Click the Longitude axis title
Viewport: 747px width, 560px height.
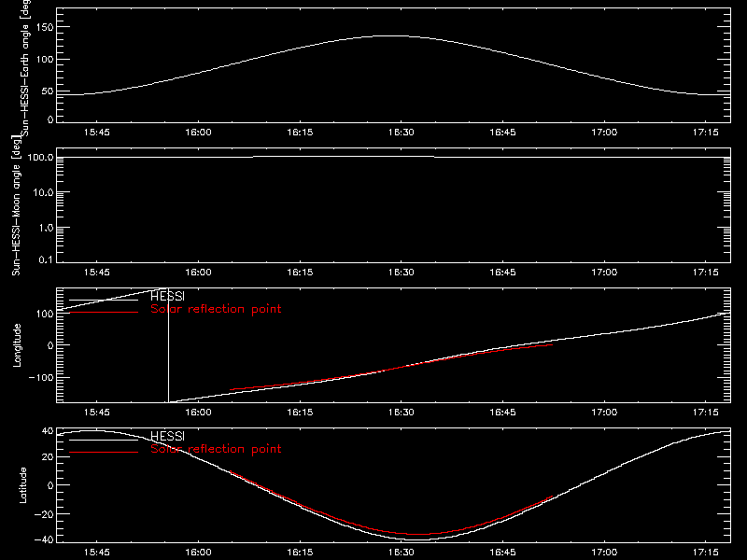pos(17,345)
